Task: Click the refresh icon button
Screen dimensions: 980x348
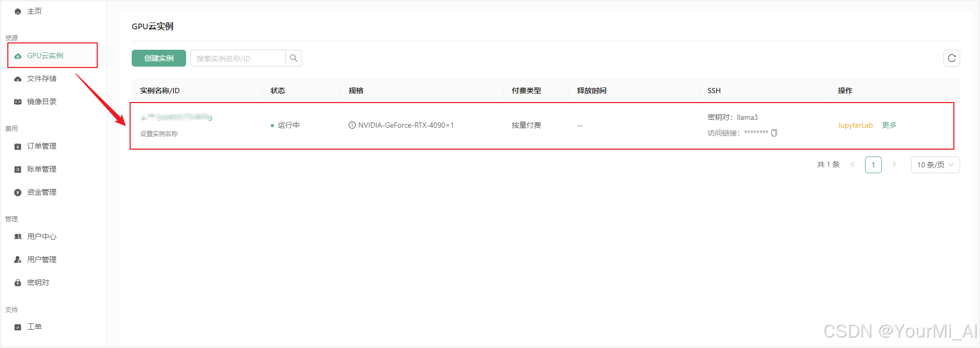Action: tap(951, 58)
